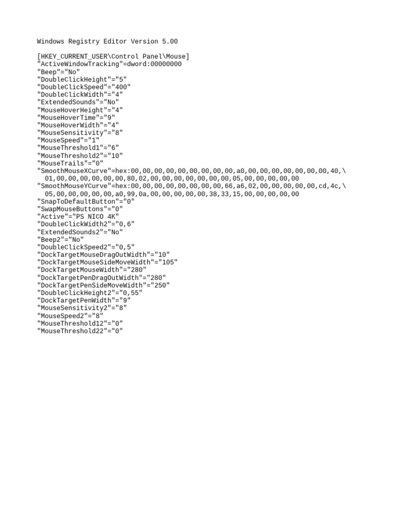Click the MouseThreshold22 last line
This screenshot has width=399, height=532.
pos(79,331)
